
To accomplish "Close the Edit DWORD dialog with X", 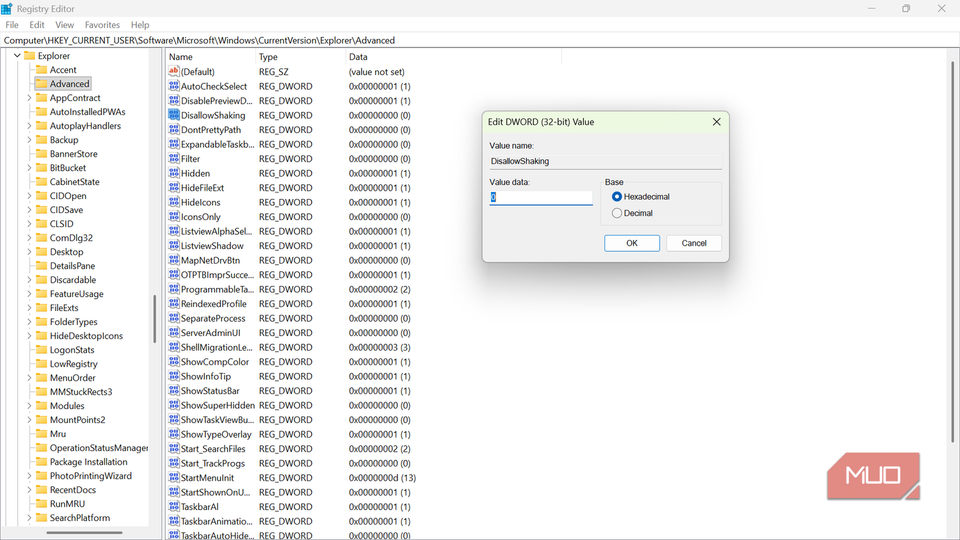I will point(716,122).
